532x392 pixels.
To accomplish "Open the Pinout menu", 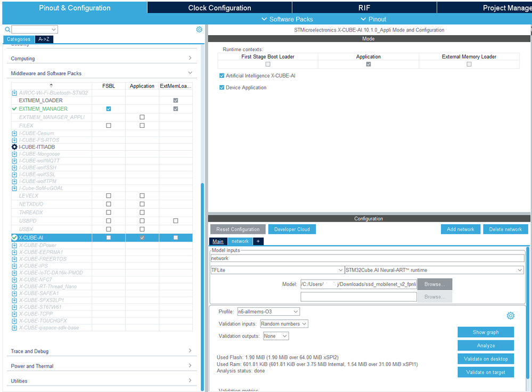I will (x=373, y=19).
